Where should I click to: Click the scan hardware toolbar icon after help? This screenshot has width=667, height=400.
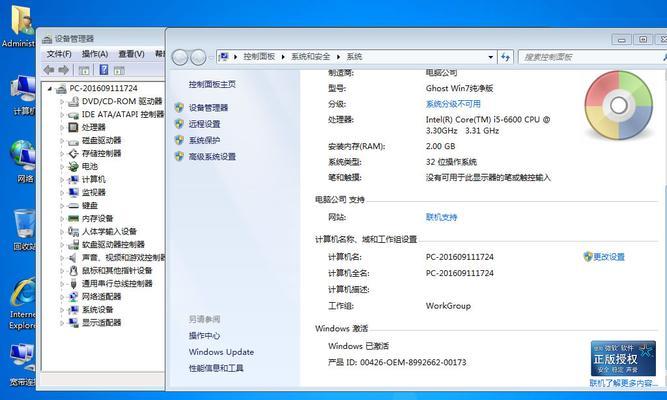119,70
